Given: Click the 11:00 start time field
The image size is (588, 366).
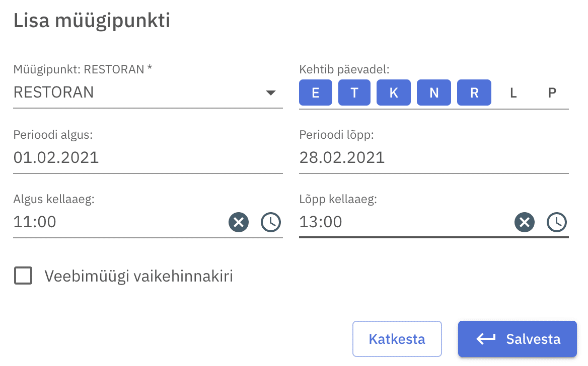Looking at the screenshot, I should 118,222.
